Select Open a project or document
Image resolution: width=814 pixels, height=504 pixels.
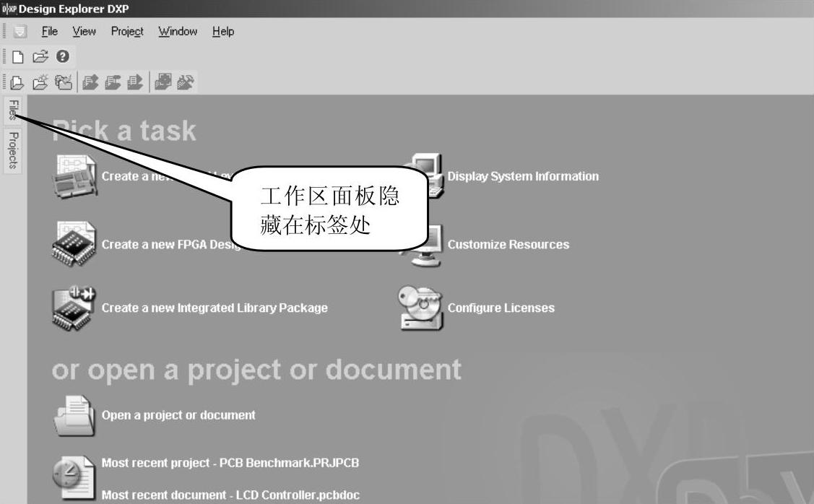pos(178,415)
